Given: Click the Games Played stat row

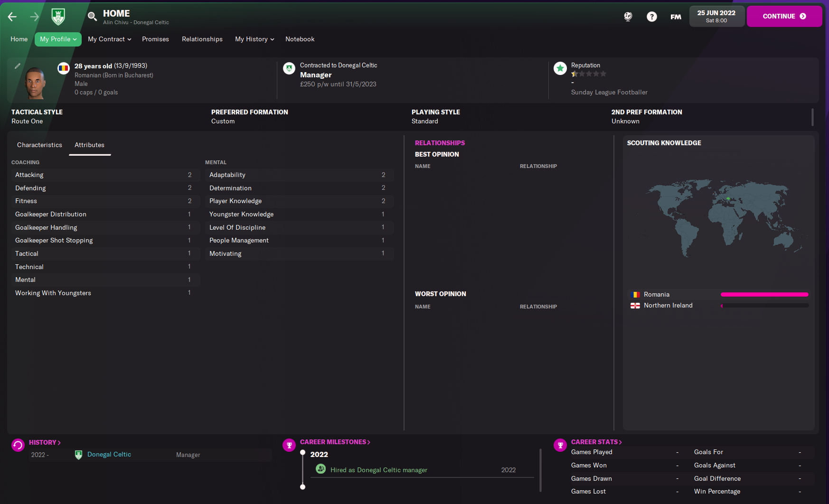Looking at the screenshot, I should pyautogui.click(x=625, y=452).
